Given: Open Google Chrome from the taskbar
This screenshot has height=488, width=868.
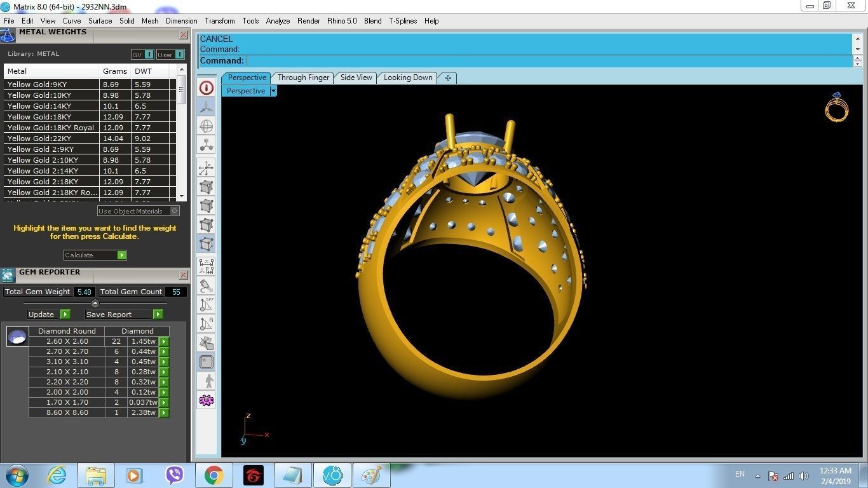Looking at the screenshot, I should [214, 475].
